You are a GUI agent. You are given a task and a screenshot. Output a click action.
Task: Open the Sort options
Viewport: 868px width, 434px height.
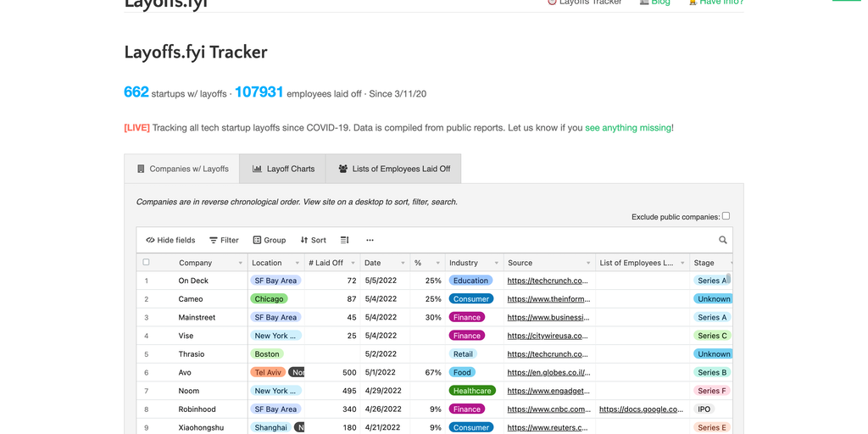tap(314, 240)
